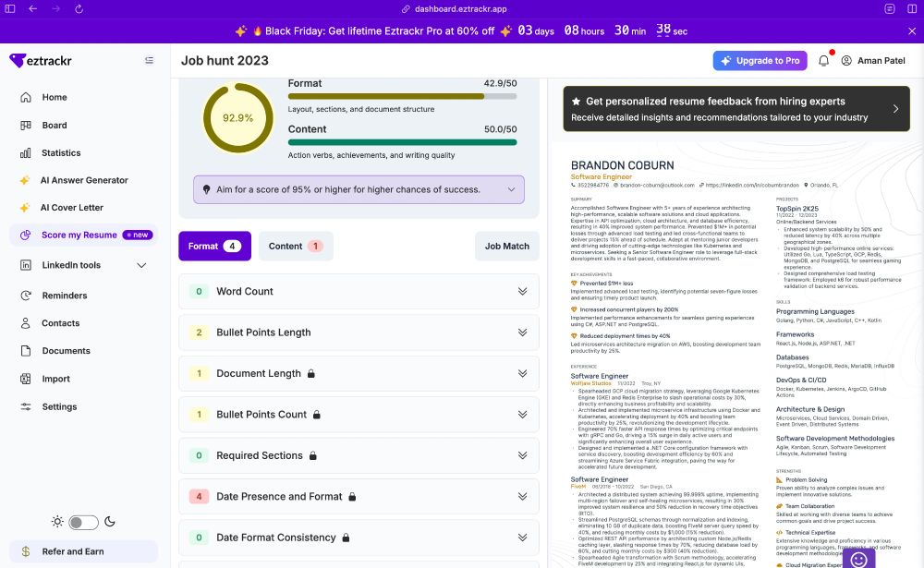Screen dimensions: 924x568
Task: Click the Format progress bar
Action: pyautogui.click(x=403, y=96)
